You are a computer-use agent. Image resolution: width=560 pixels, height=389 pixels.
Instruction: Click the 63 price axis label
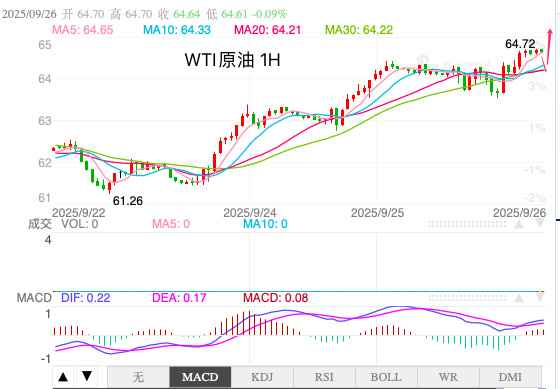click(x=45, y=121)
